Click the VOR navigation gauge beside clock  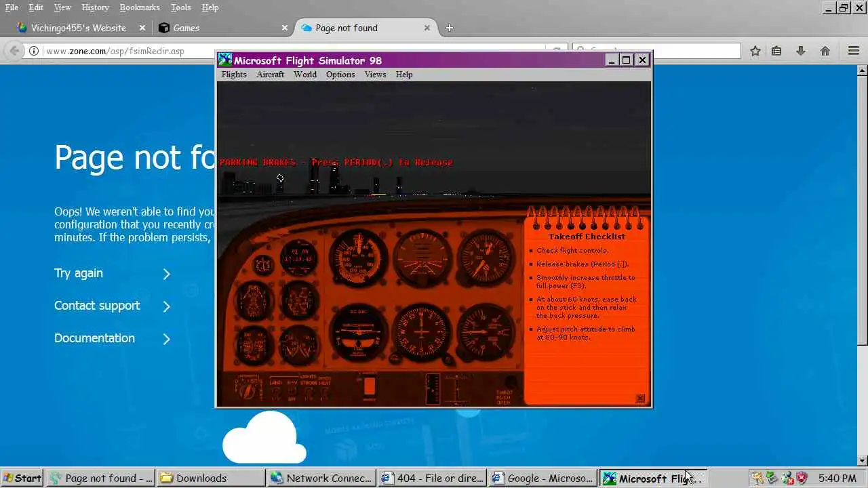point(298,300)
